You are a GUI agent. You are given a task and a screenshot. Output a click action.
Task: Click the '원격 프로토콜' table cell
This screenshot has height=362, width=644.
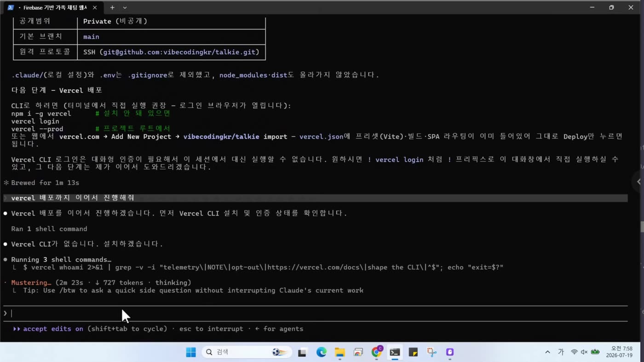click(x=45, y=52)
